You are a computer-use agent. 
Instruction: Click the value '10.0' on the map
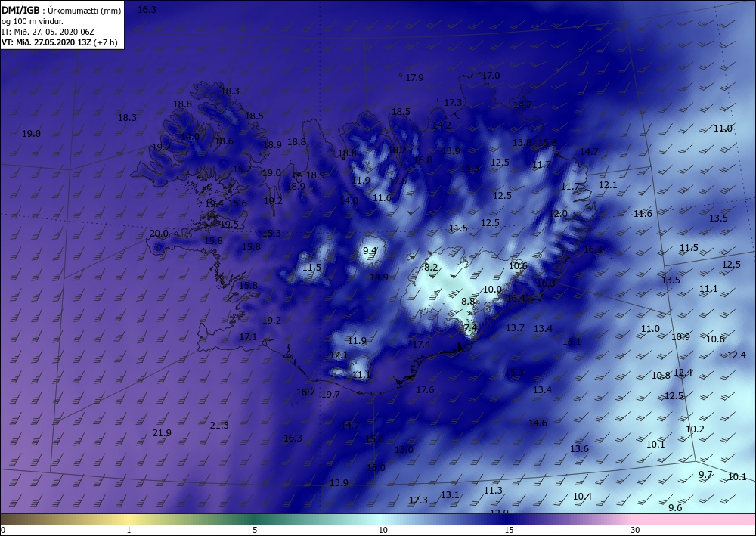pyautogui.click(x=492, y=290)
